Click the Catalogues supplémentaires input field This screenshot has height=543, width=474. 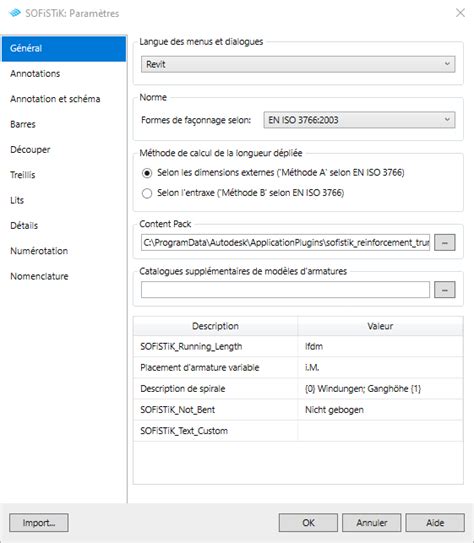coord(285,290)
